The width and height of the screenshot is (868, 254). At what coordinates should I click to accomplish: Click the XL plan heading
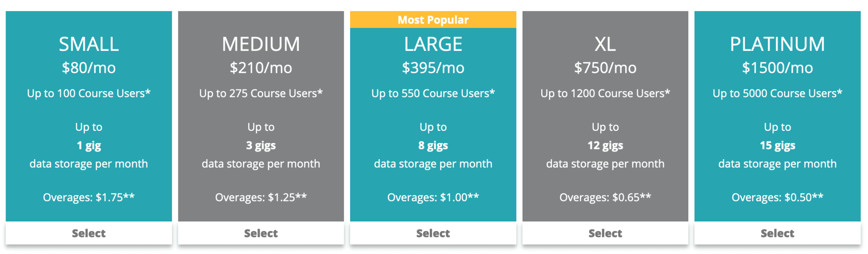[x=605, y=44]
